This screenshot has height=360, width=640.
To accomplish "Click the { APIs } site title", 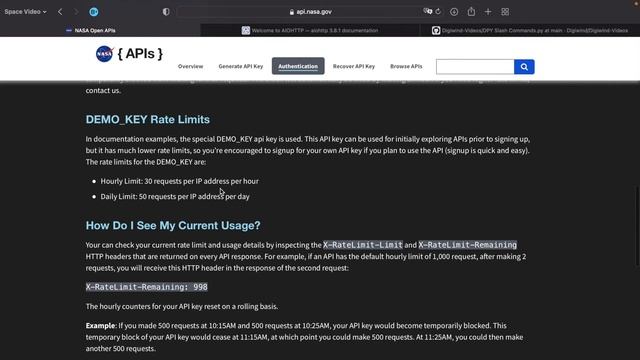I will tap(140, 53).
